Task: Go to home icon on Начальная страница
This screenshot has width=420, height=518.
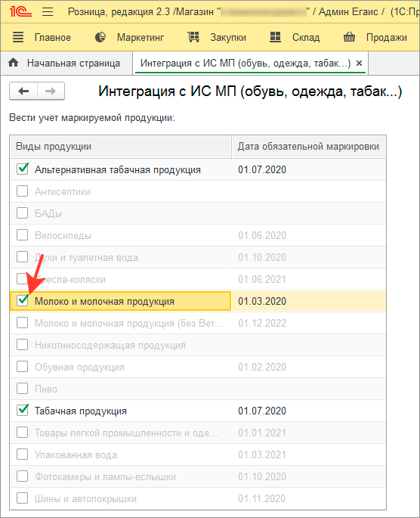Action: tap(13, 63)
